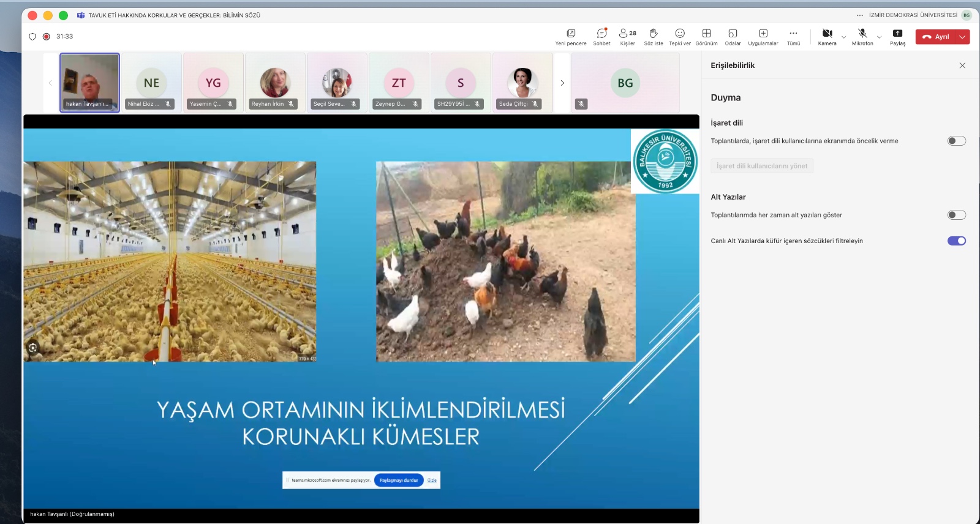
Task: Click the camera icon on barn photo
Action: pyautogui.click(x=33, y=348)
